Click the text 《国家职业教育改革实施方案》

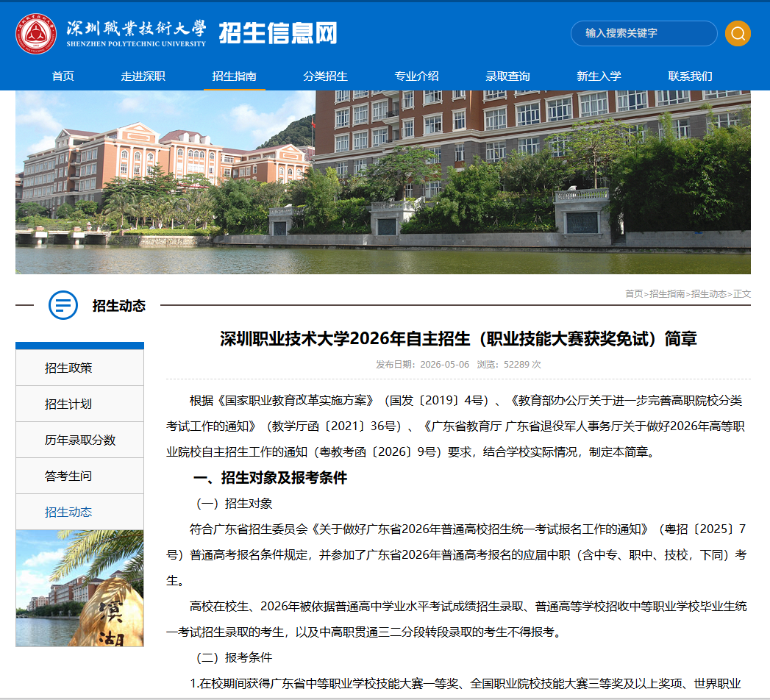296,401
